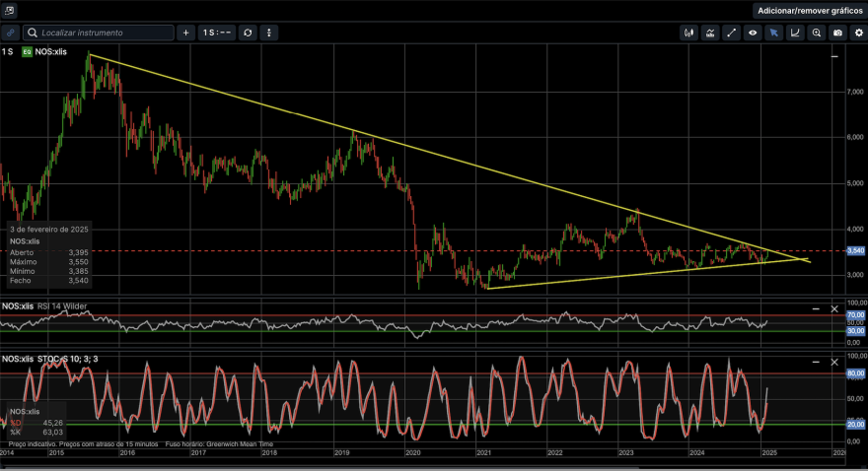Close the RSI 14 Wilder indicator panel
Viewport: 868px width, 471px height.
click(834, 308)
